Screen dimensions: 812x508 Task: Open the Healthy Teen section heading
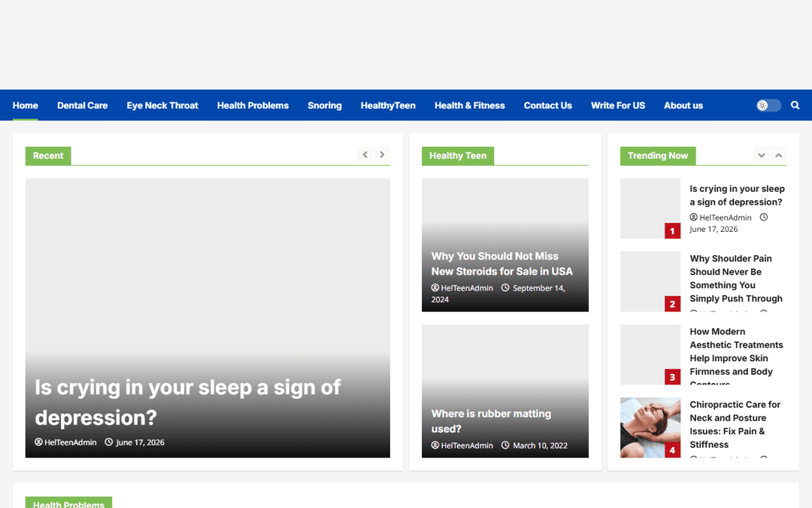pos(458,156)
